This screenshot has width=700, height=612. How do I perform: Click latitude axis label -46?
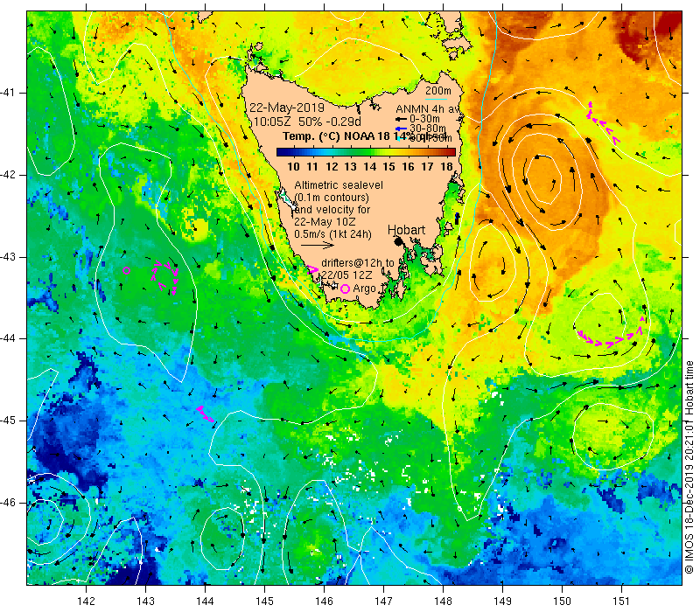coord(8,503)
